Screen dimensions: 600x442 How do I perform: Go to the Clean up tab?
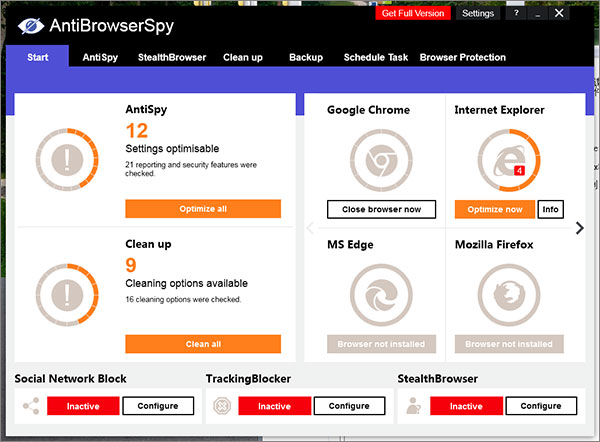click(243, 57)
